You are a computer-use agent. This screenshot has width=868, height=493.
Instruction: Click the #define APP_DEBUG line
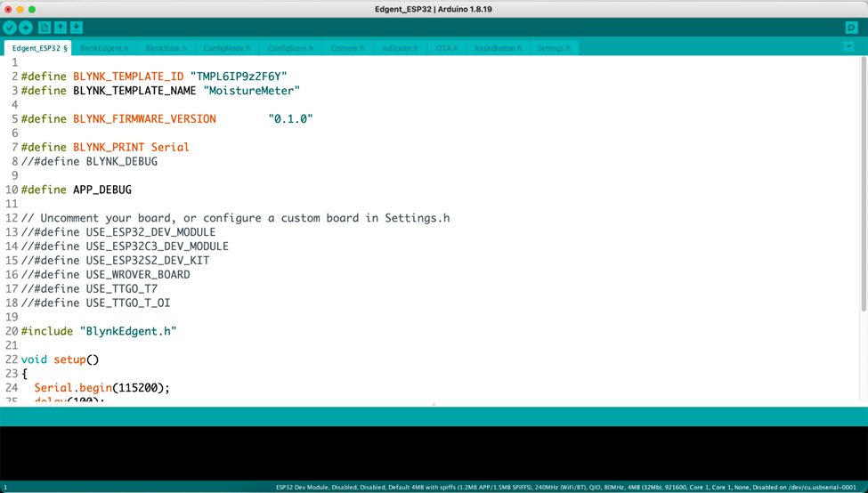tap(77, 190)
